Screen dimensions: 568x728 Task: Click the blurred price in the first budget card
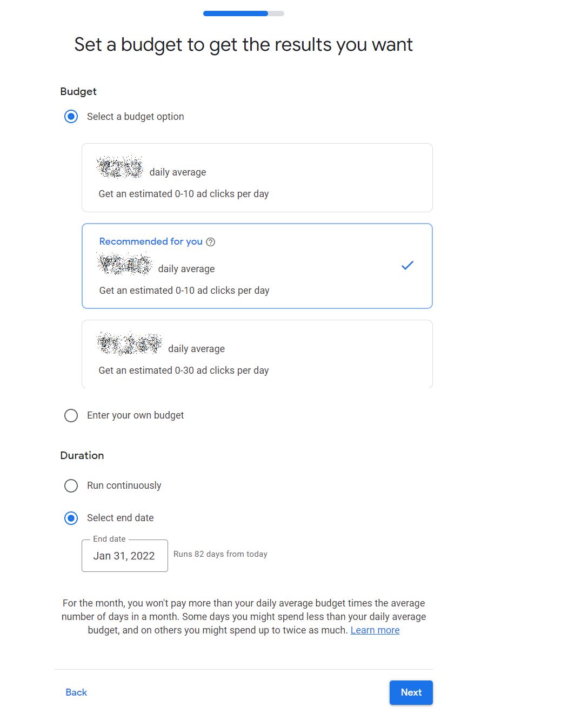coord(120,167)
